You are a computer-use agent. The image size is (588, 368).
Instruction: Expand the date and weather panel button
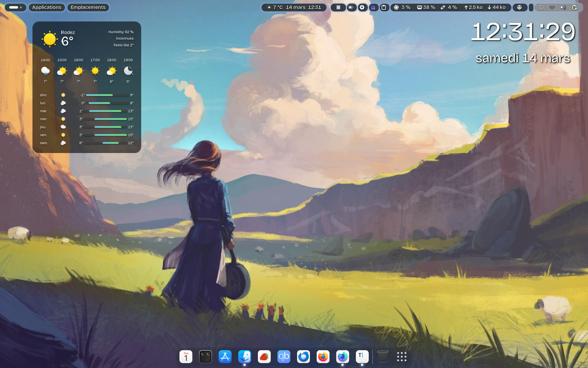point(294,7)
